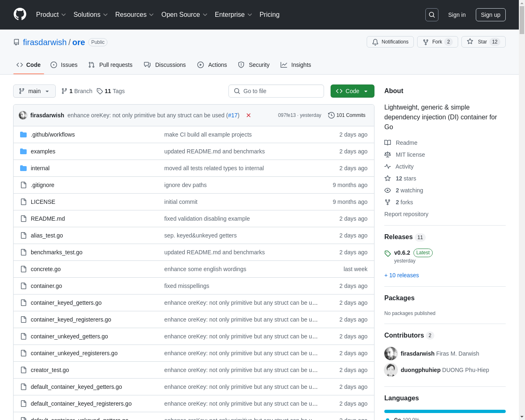Click the Activity pulse icon
The image size is (525, 420).
pos(388,167)
